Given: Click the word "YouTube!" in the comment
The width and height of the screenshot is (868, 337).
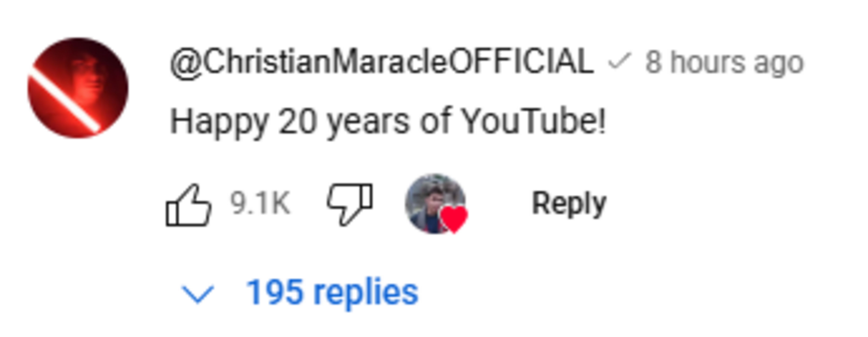Looking at the screenshot, I should (533, 122).
